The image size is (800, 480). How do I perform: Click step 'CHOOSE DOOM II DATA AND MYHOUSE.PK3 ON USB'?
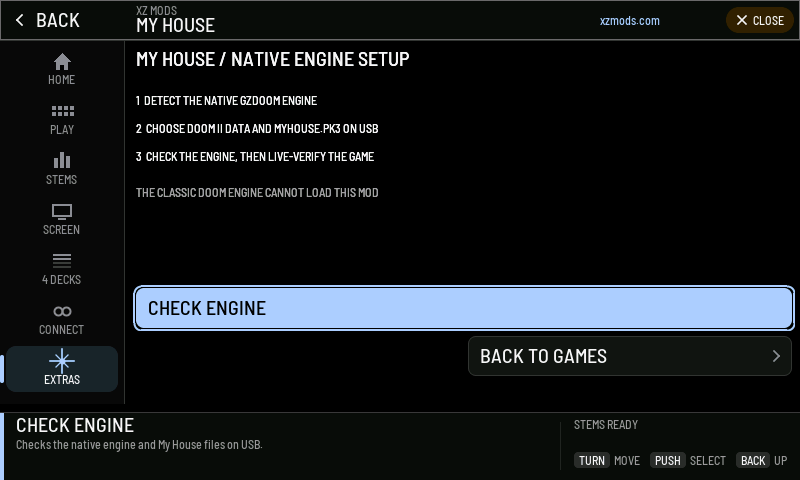click(x=262, y=129)
